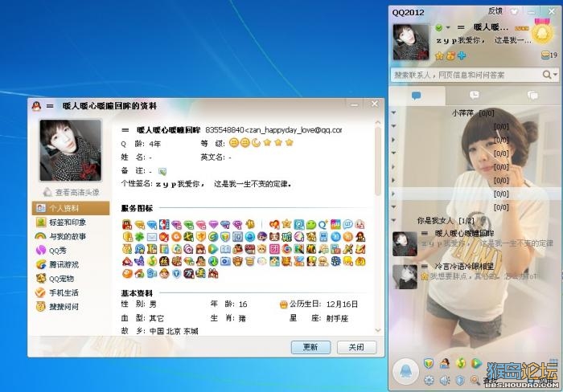Select 个人资料 in the profile sidebar
Image resolution: width=563 pixels, height=392 pixels.
click(x=71, y=208)
